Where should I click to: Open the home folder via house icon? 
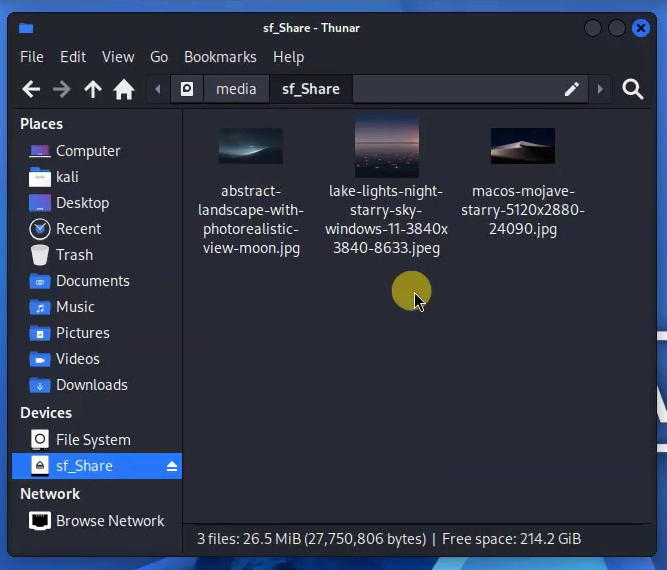point(124,89)
